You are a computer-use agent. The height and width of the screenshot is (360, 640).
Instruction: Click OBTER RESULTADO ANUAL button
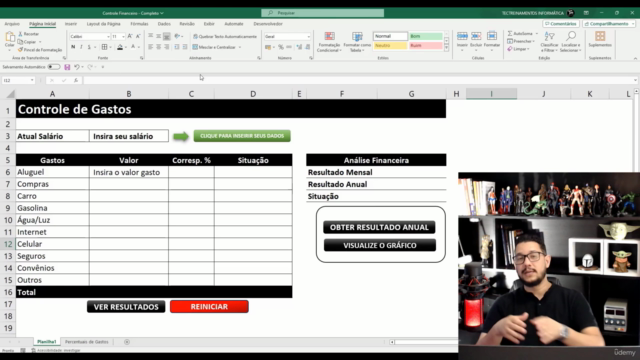click(379, 227)
